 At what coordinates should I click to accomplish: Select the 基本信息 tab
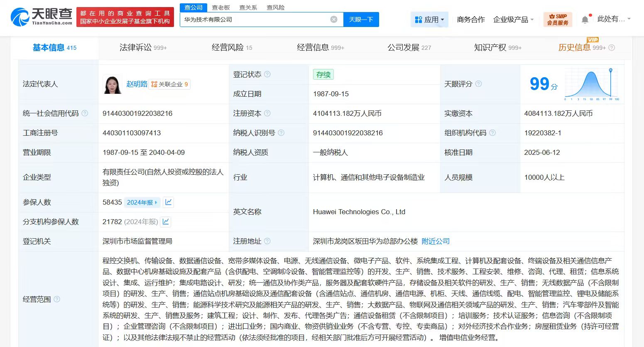pyautogui.click(x=55, y=48)
